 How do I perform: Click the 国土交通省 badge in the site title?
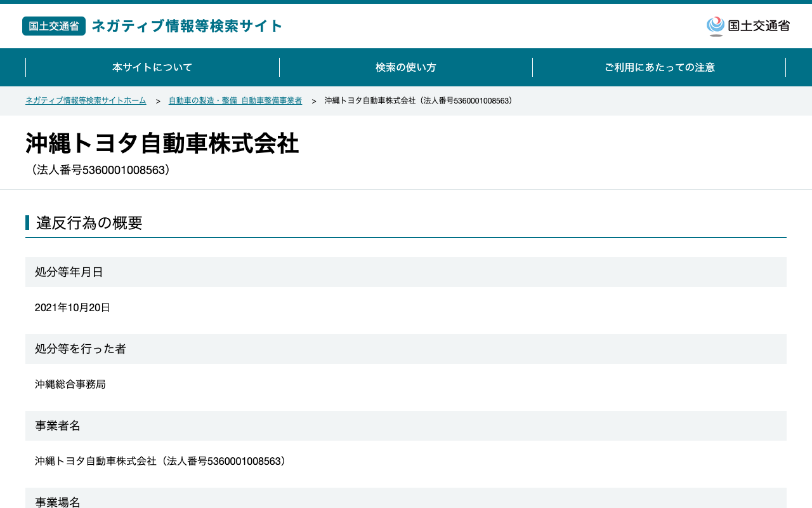(54, 26)
